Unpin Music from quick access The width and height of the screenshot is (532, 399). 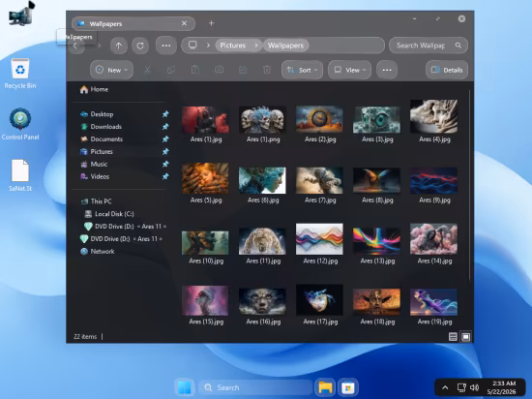point(165,164)
